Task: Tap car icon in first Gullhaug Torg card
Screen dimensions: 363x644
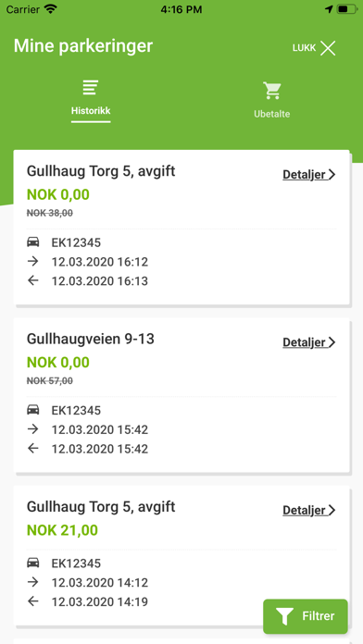Action: [x=33, y=242]
